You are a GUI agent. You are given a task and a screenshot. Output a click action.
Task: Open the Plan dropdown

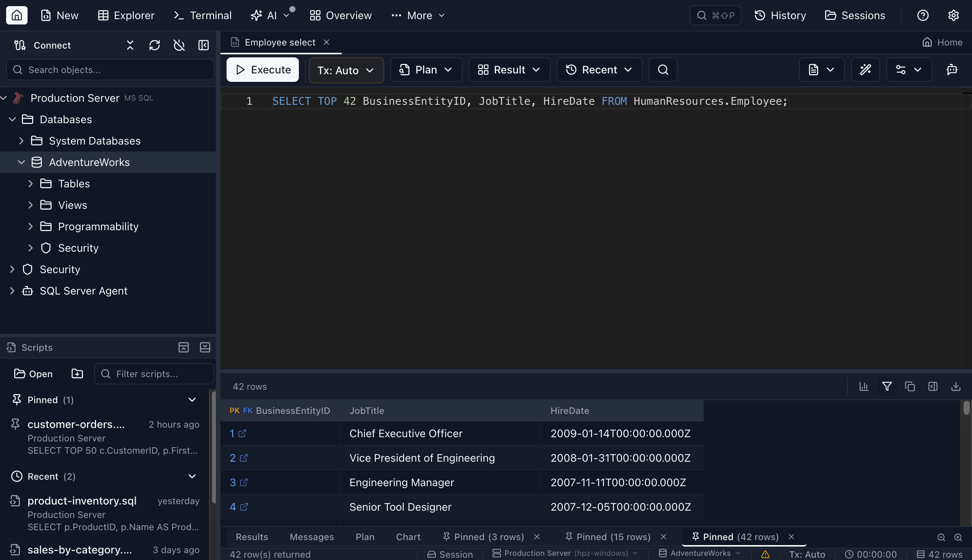click(x=426, y=70)
